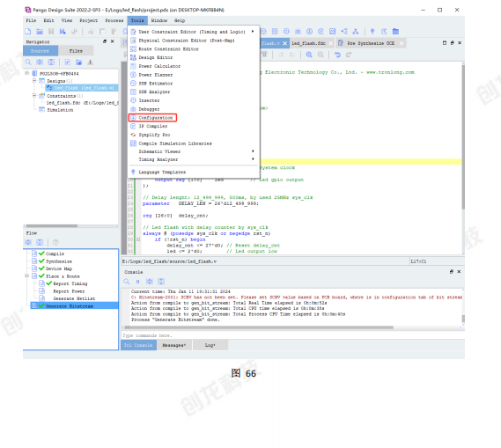Click the Zoom Out icon in editor toolbar
The width and height of the screenshot is (501, 448).
pos(320,55)
